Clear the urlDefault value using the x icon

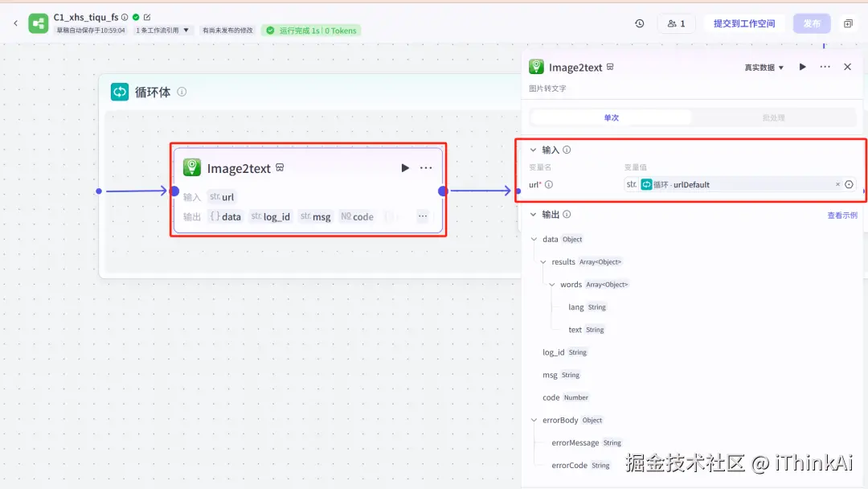[837, 184]
